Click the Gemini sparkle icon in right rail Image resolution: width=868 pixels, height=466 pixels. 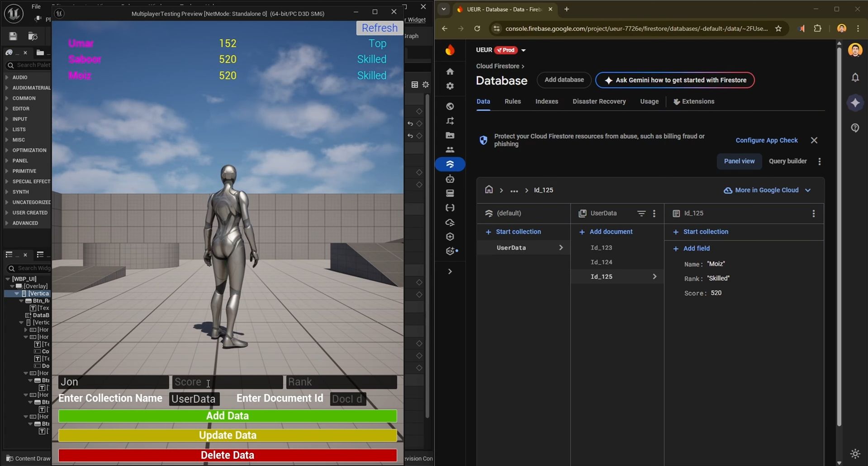point(855,103)
